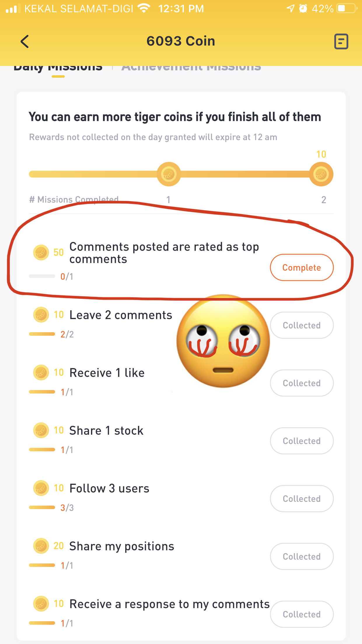This screenshot has height=644, width=362.
Task: Tap Collected button for Follow 3 users
Action: 302,499
